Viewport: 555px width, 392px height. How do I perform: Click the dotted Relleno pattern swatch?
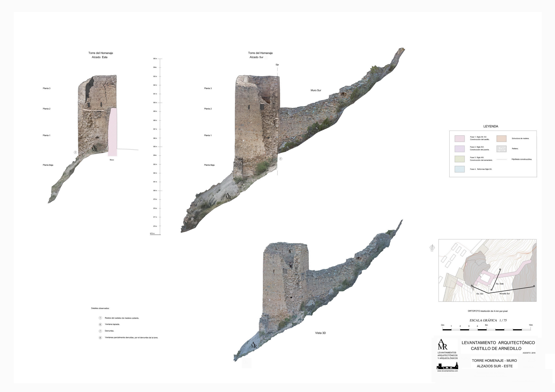click(x=501, y=149)
